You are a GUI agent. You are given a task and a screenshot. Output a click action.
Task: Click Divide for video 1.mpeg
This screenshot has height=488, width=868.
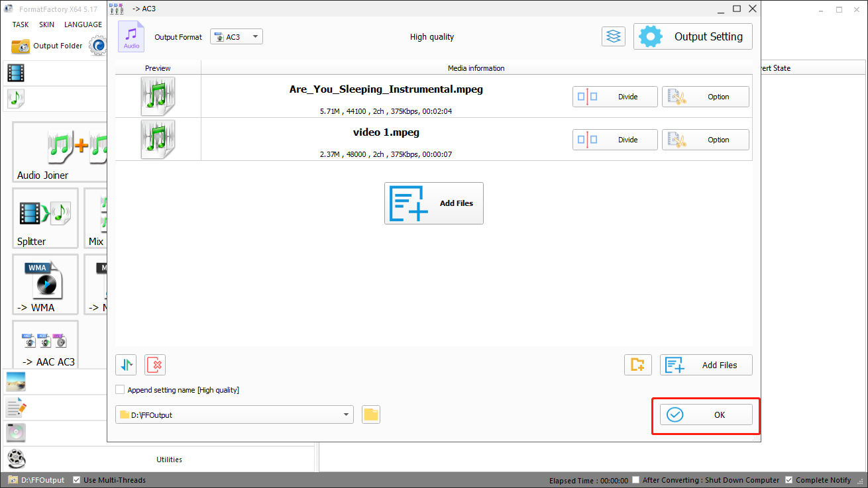(x=615, y=140)
